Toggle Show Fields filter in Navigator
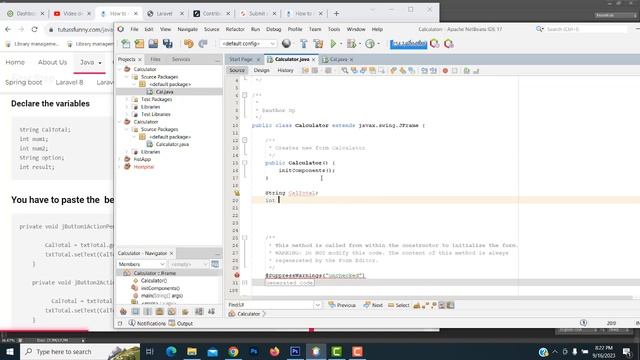The image size is (640, 360). [136, 311]
